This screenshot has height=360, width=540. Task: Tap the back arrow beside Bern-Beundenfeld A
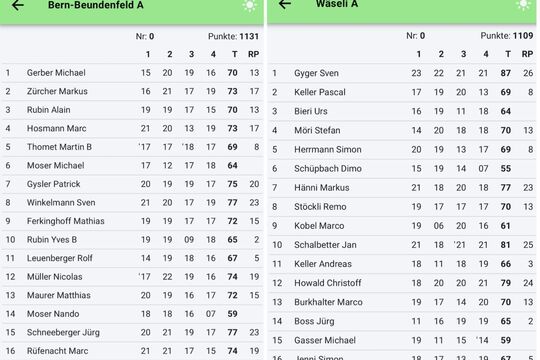pyautogui.click(x=18, y=5)
